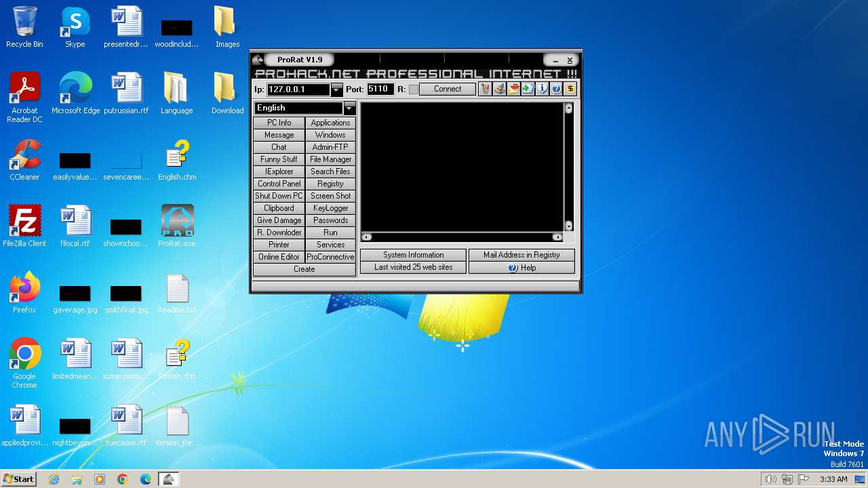This screenshot has width=868, height=488.
Task: Click the Ip field showing 127.0.0.1
Action: click(298, 89)
